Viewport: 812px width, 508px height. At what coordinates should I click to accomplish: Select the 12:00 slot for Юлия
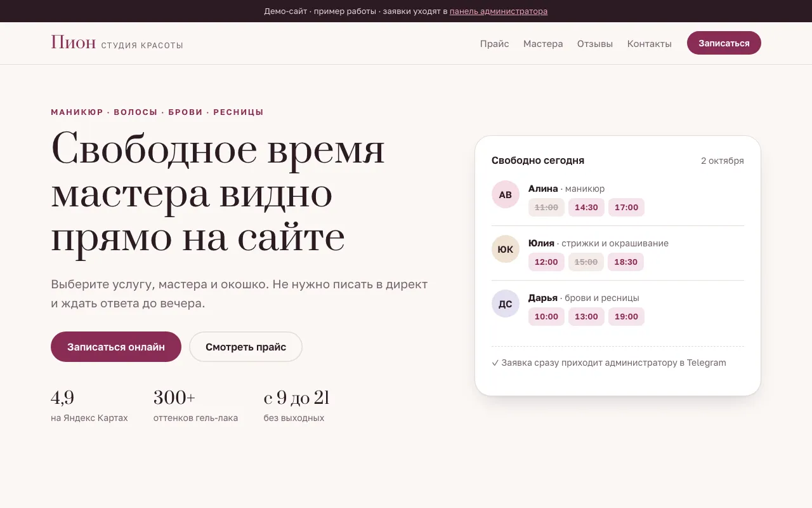pos(546,262)
